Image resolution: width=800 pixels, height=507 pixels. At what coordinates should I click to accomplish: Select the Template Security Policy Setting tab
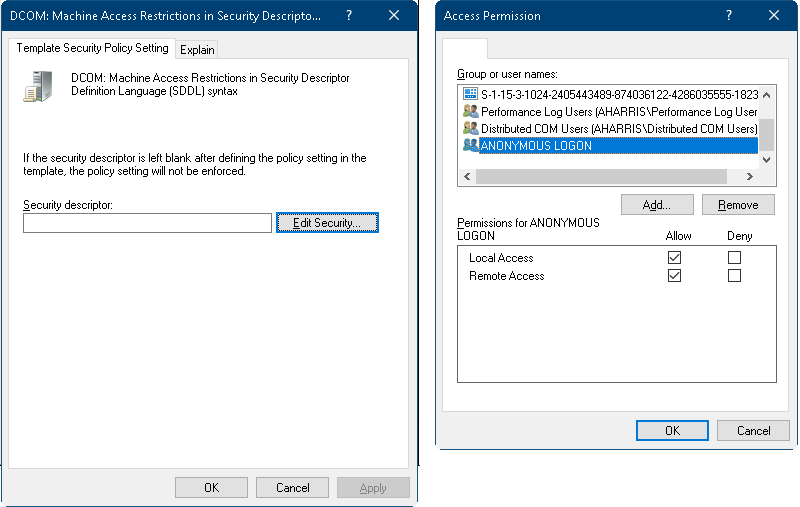click(92, 48)
